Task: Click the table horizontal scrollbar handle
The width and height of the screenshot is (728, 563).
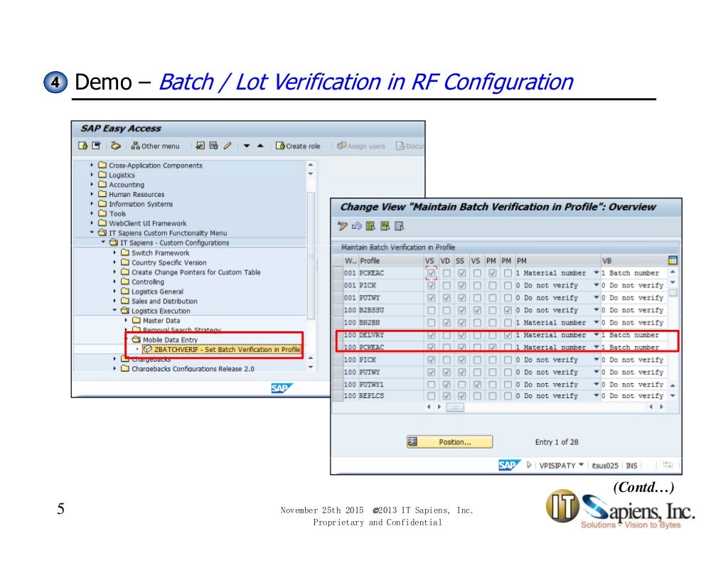Action: coord(455,407)
